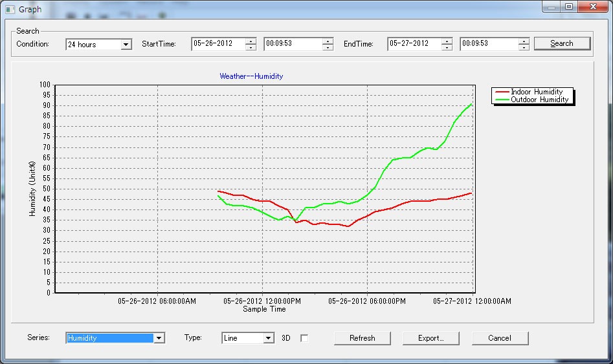Open the Condition 24 hours dropdown
613x364 pixels.
click(x=126, y=45)
